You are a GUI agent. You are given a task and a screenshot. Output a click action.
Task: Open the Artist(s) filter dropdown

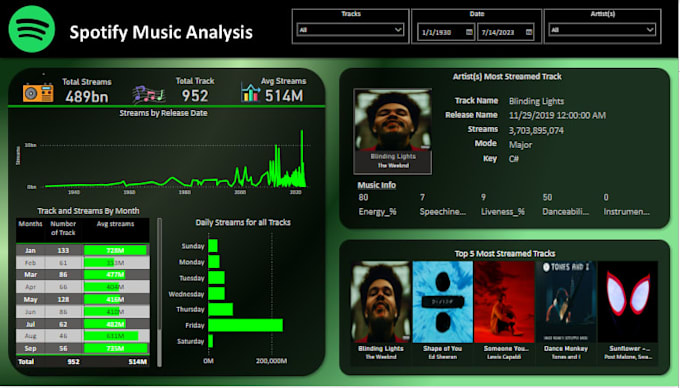[x=602, y=30]
